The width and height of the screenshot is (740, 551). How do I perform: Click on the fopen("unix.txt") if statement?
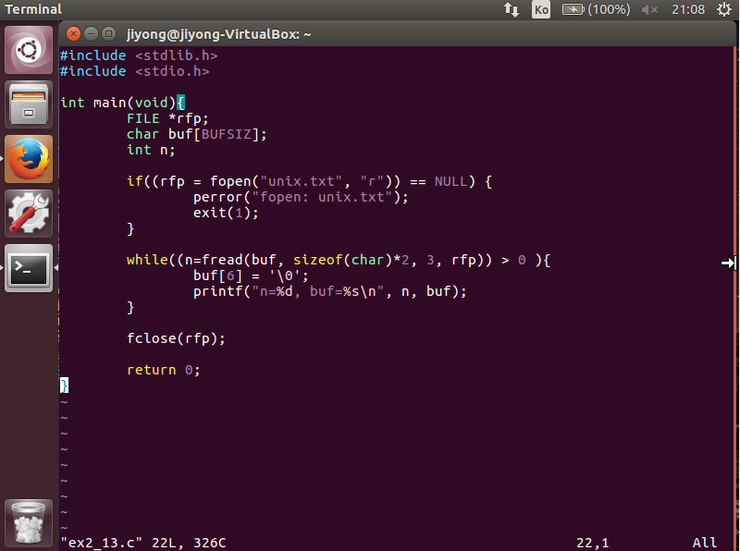coord(309,181)
